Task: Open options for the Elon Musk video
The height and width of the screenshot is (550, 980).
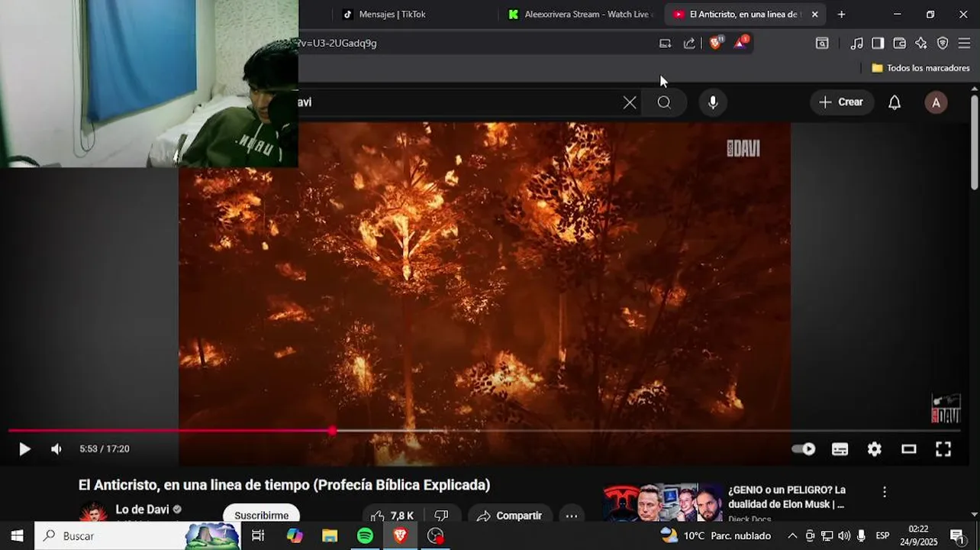Action: click(885, 492)
